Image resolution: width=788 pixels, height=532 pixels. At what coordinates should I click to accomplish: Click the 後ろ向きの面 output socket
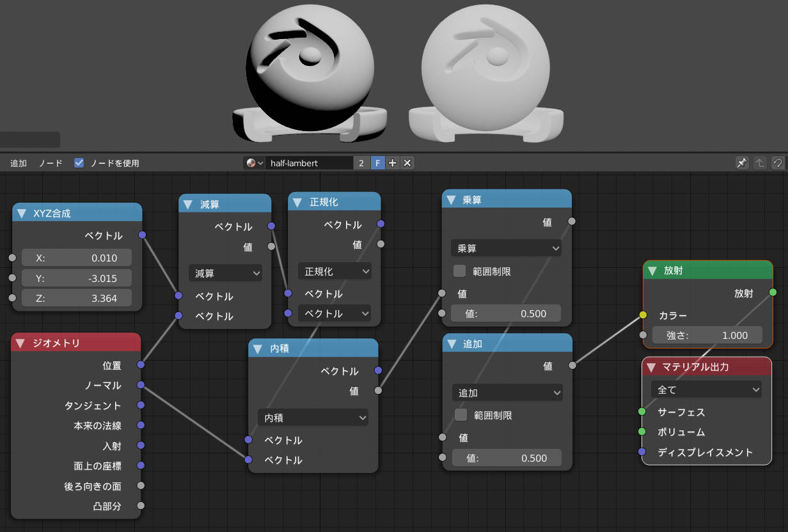pyautogui.click(x=141, y=486)
